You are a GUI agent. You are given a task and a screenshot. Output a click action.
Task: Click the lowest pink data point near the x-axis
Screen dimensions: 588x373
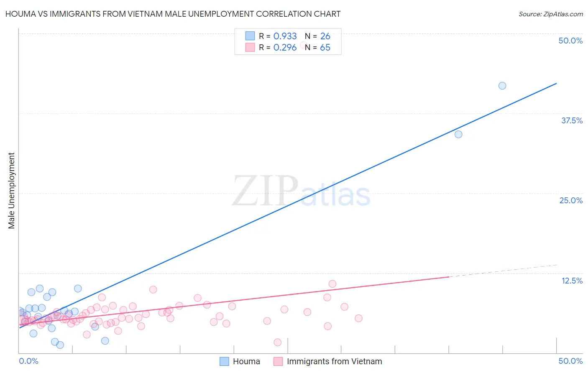(x=277, y=342)
